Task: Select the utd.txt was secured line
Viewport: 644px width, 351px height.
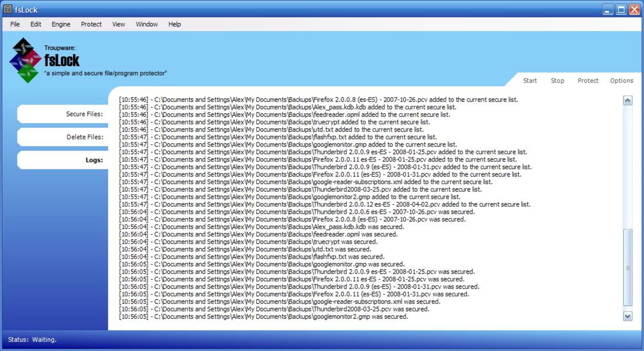Action: 245,249
